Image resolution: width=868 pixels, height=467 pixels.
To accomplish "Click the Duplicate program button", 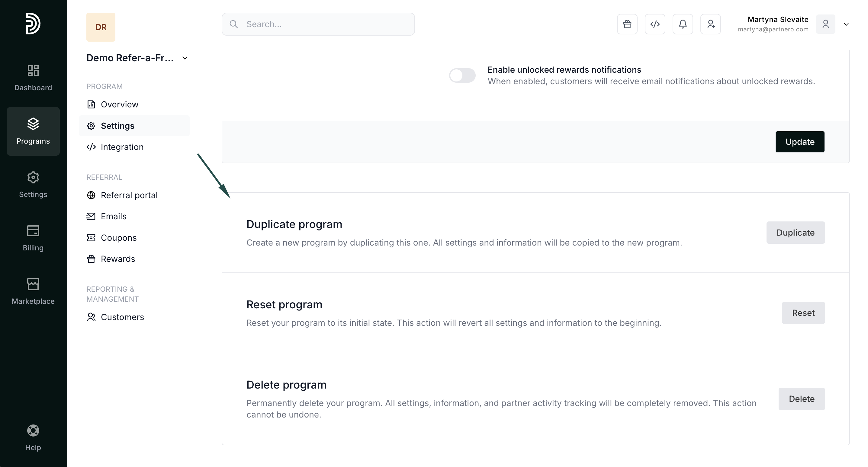I will click(795, 233).
